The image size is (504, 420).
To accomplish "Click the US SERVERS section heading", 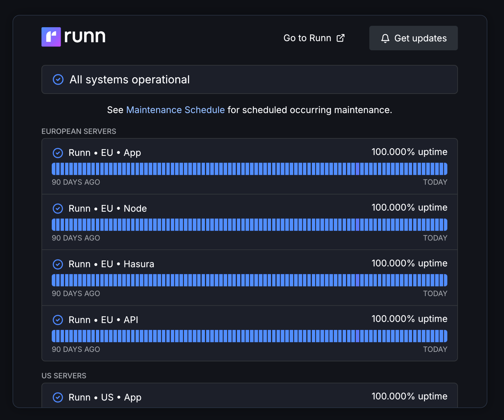I will [x=64, y=376].
